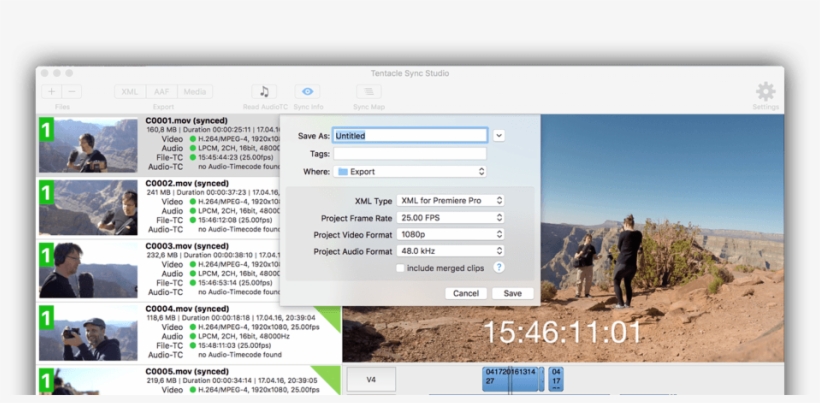Click the Save button
820x403 pixels.
pos(512,293)
